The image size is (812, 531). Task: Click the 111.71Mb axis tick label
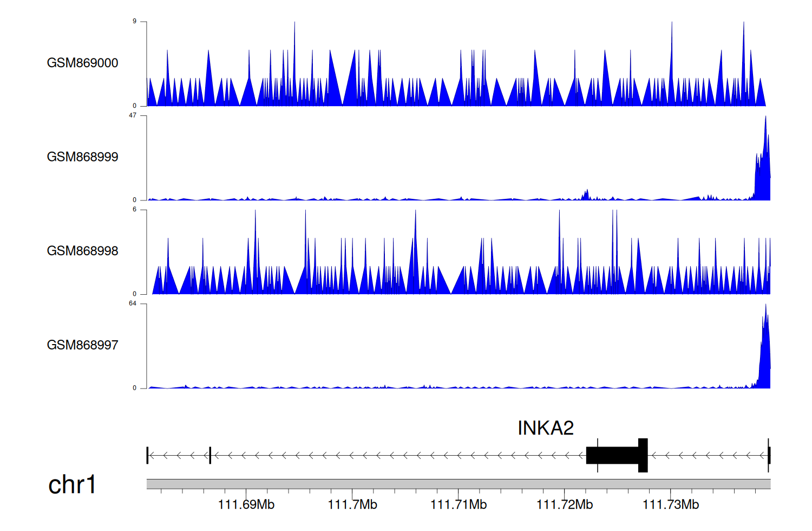click(x=459, y=505)
